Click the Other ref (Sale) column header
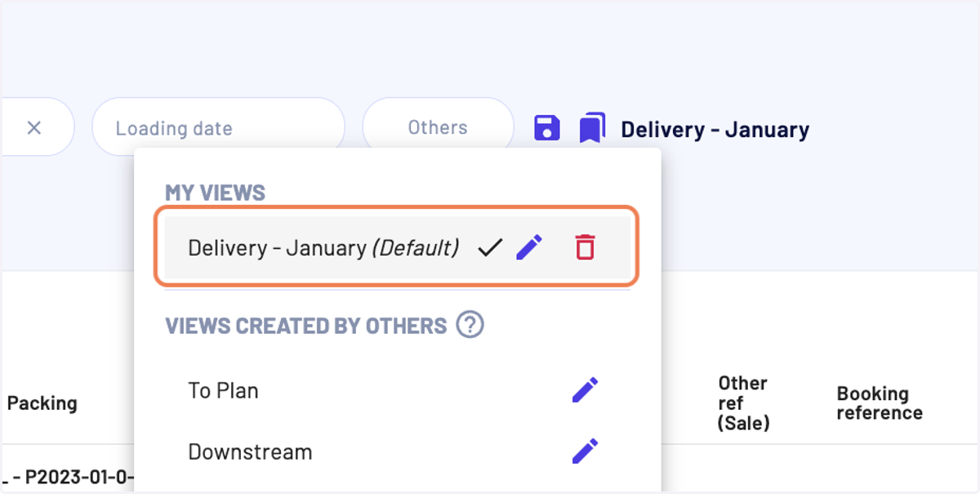 (743, 403)
